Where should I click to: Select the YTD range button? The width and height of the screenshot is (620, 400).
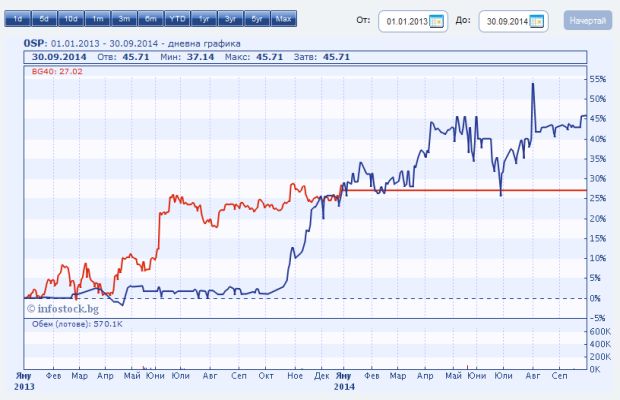pyautogui.click(x=177, y=19)
